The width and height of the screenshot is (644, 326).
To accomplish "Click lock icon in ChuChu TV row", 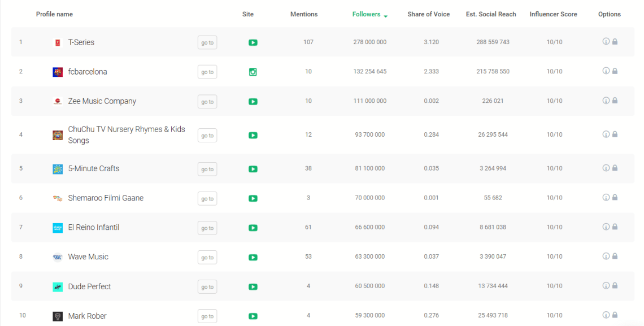I will pos(615,134).
